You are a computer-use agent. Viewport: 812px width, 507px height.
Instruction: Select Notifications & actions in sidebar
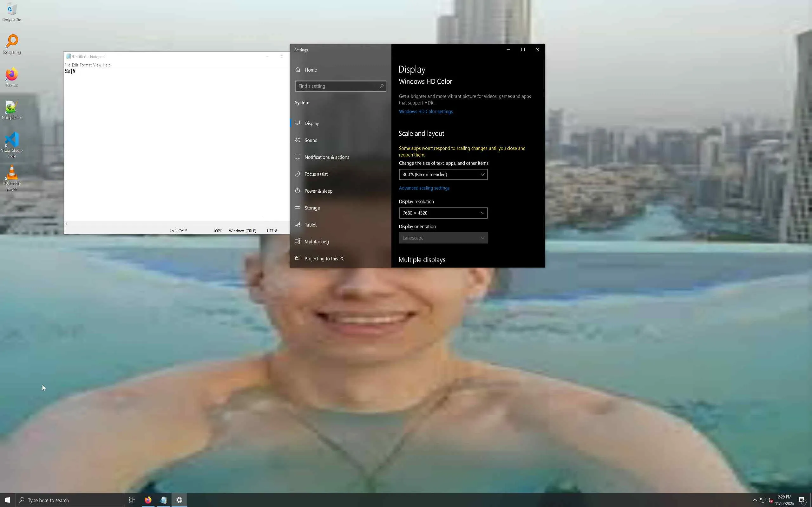326,157
